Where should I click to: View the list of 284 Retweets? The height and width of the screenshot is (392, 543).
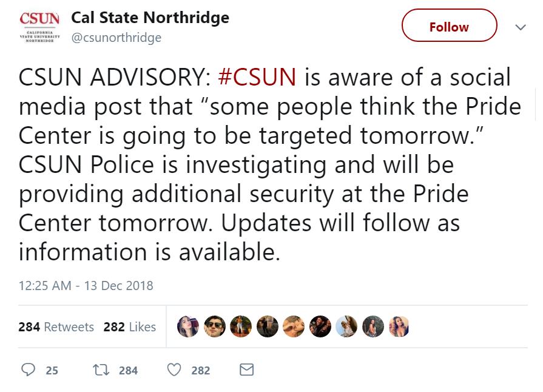click(x=56, y=327)
